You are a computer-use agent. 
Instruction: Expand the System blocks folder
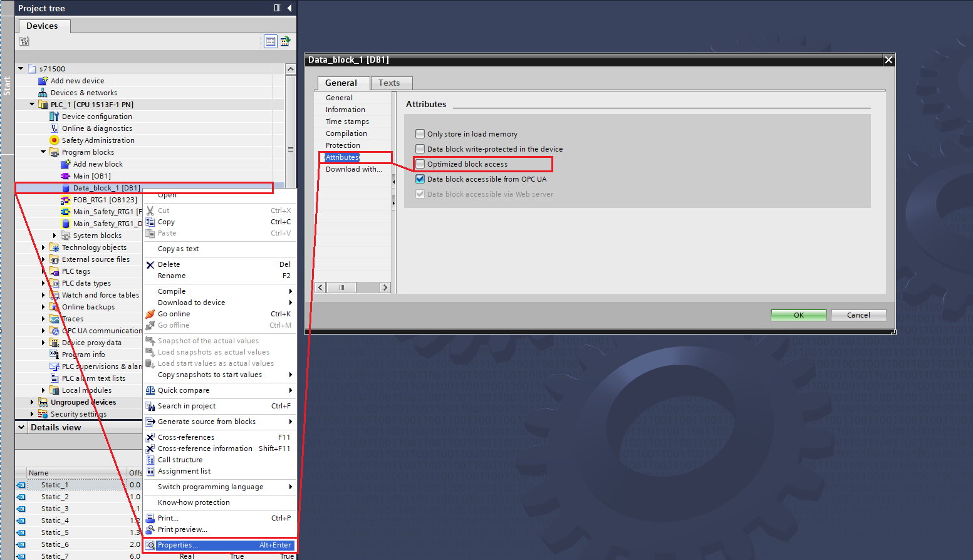coord(55,236)
